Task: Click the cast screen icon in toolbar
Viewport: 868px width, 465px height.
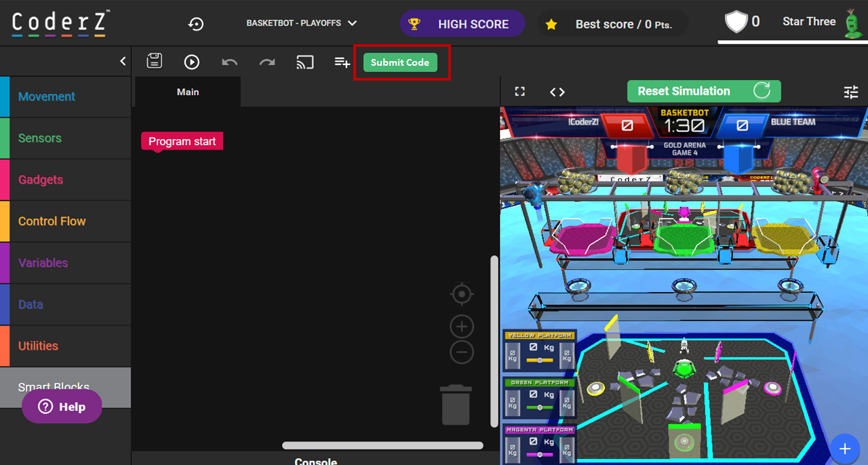Action: click(305, 62)
